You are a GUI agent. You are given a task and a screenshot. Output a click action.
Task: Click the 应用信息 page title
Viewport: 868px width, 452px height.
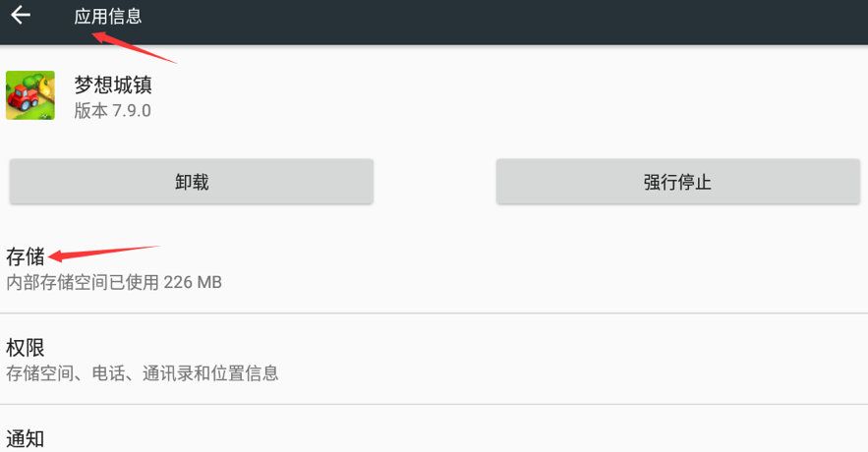(108, 17)
